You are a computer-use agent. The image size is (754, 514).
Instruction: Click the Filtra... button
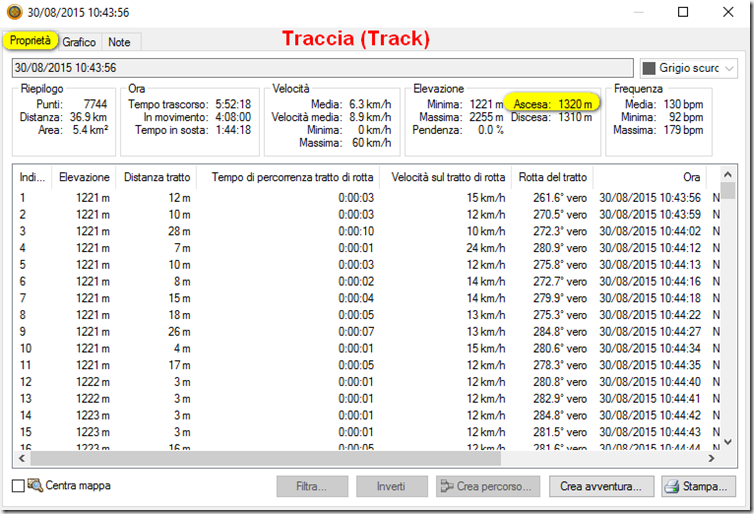coord(312,486)
